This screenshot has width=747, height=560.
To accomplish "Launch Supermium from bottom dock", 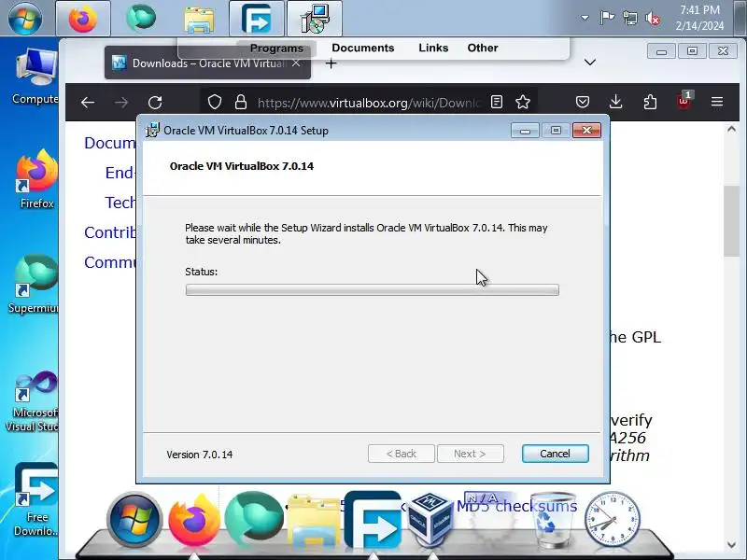I will pos(254,519).
